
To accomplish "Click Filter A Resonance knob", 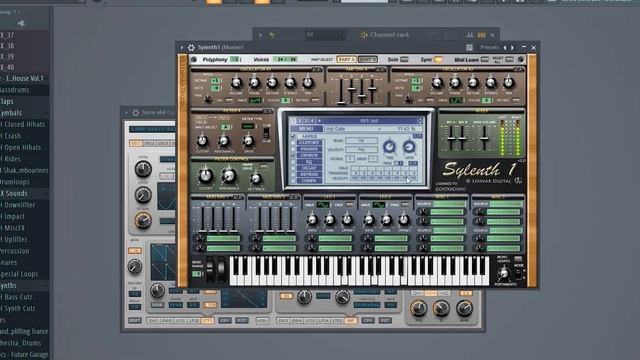I will [224, 141].
